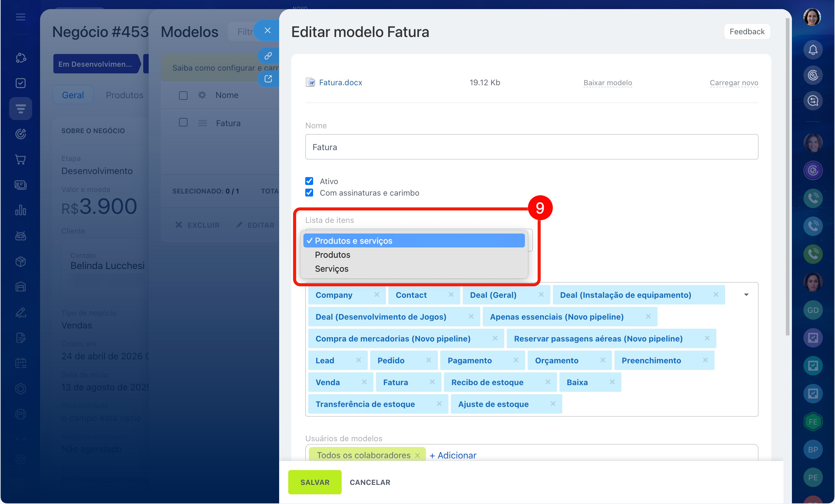Toggle Com assinaturas e carimbo checkbox
Viewport: 835px width, 504px height.
coord(309,193)
